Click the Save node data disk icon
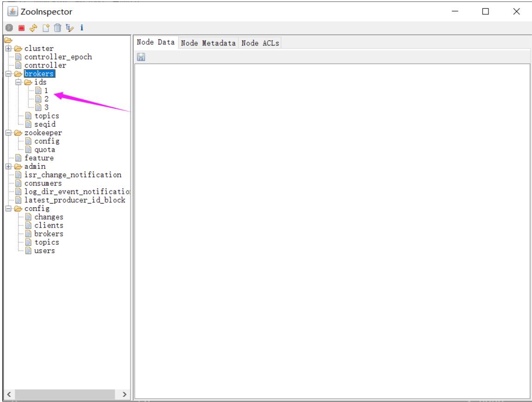 [141, 57]
